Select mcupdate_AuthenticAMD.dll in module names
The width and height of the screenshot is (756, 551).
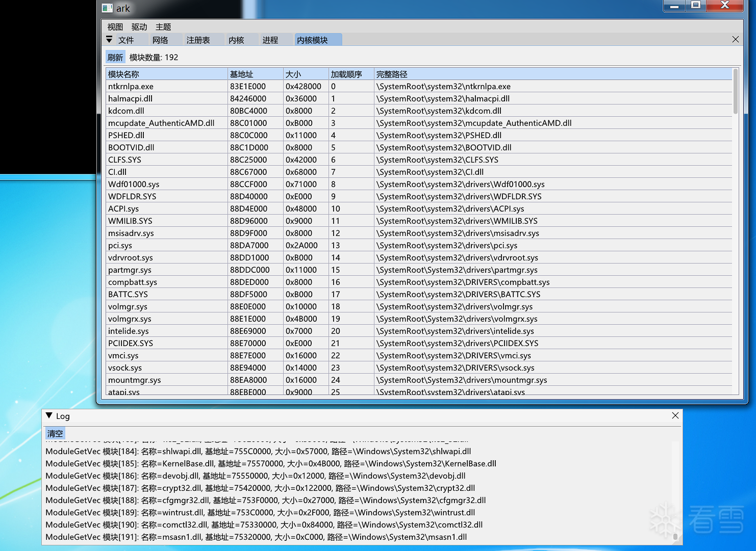pyautogui.click(x=161, y=123)
